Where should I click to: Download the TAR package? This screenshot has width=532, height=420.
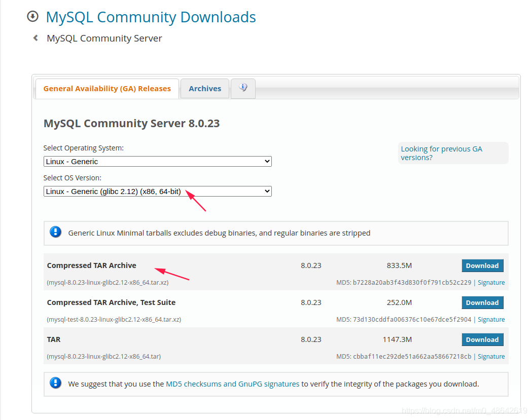click(x=482, y=339)
